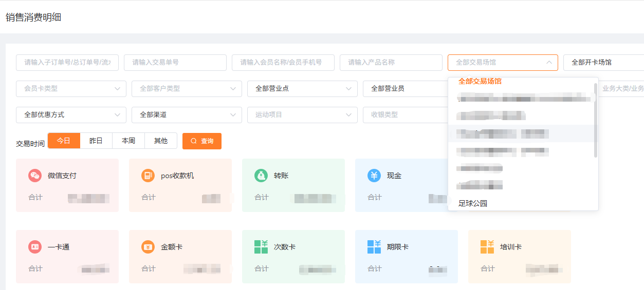Click the 培训卡 orange grid icon
This screenshot has height=290, width=644.
pos(487,247)
